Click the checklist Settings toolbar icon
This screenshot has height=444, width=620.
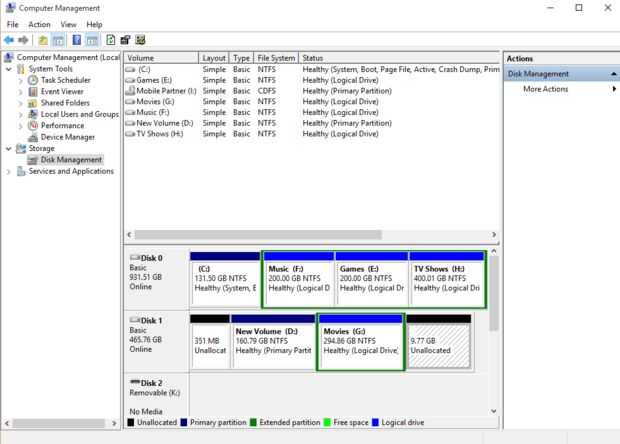[140, 40]
